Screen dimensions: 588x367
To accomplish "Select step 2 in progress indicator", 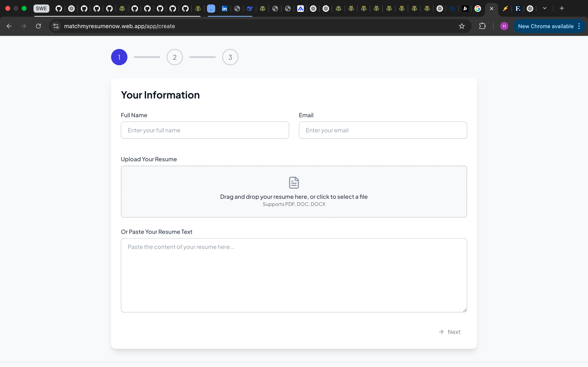I will pyautogui.click(x=174, y=57).
